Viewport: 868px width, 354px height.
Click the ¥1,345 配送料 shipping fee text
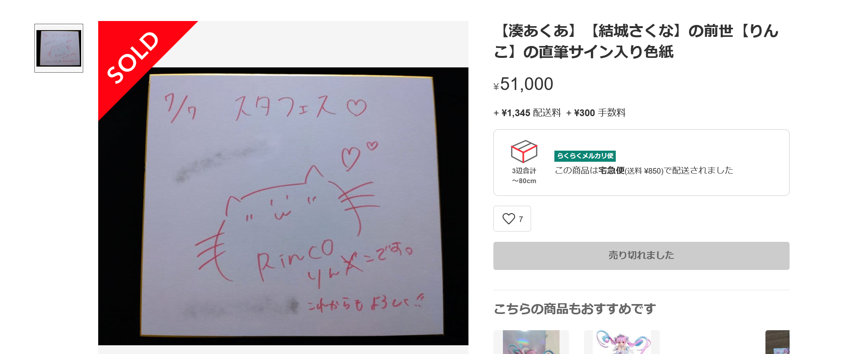[527, 113]
